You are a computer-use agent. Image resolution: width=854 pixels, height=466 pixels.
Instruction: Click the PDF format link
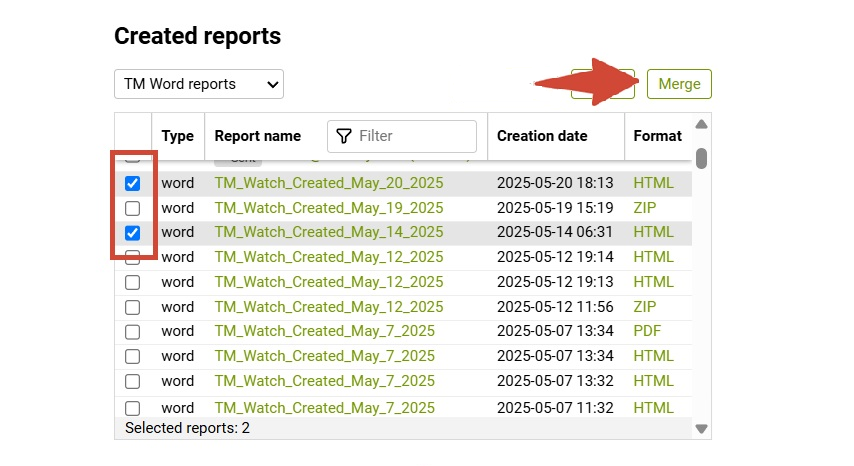[647, 331]
